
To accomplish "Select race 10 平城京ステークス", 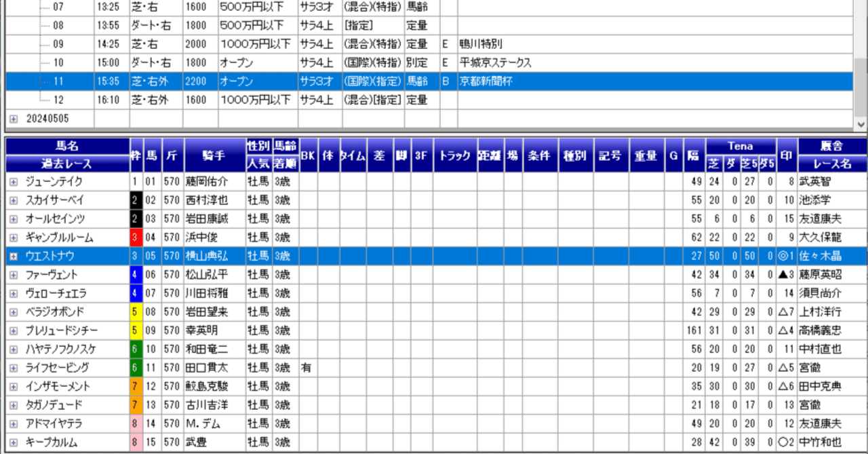I will click(431, 62).
